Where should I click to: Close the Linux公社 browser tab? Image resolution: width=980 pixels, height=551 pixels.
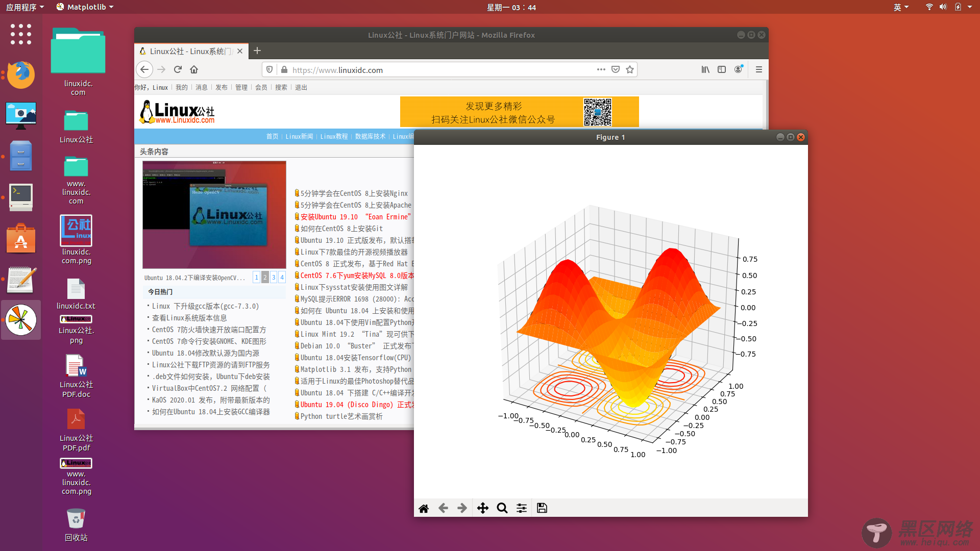point(240,51)
